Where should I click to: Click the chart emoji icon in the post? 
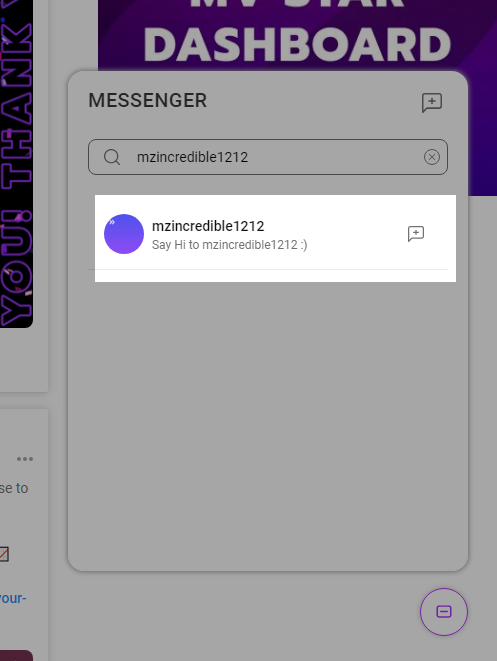(x=4, y=554)
